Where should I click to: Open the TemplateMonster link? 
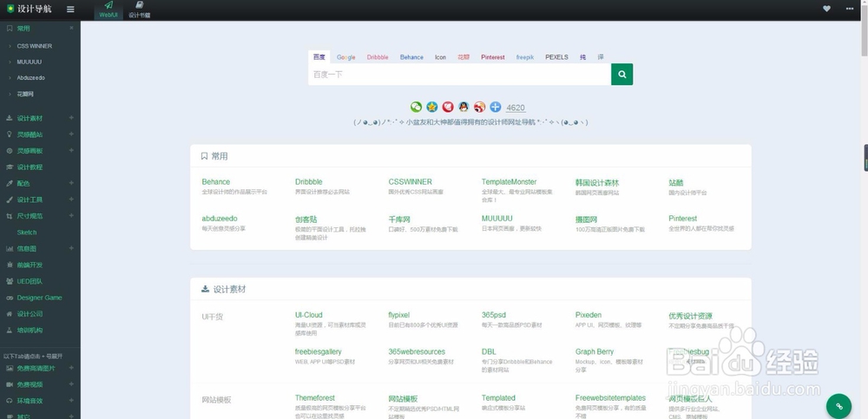click(510, 181)
